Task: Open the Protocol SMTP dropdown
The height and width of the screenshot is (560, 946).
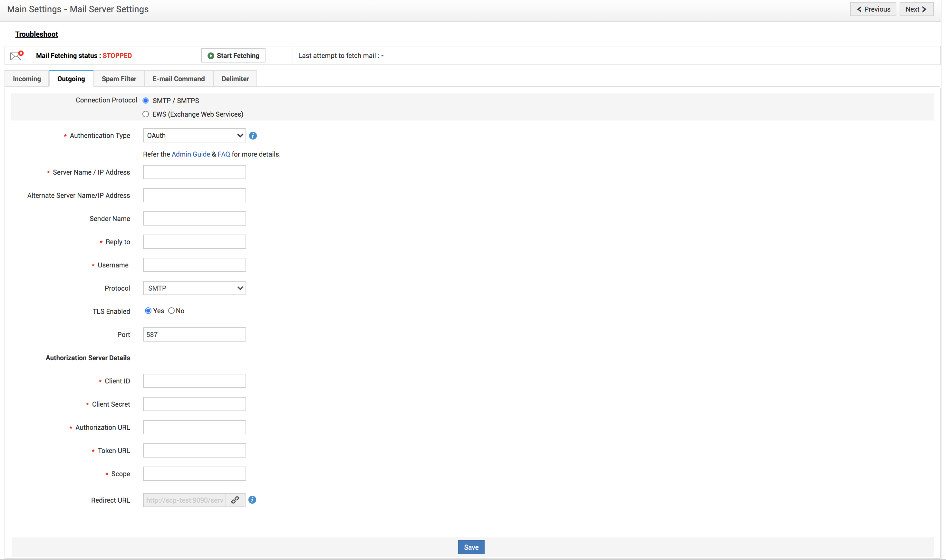Action: tap(194, 288)
